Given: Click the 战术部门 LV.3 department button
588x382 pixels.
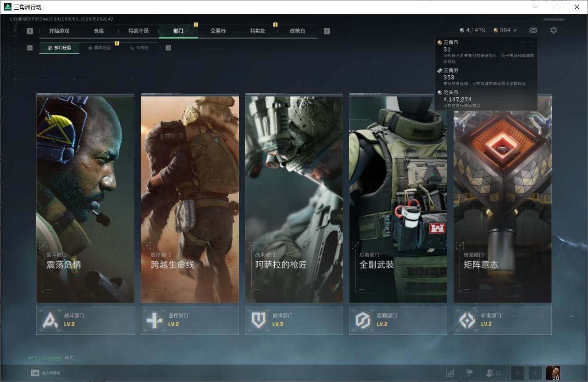Looking at the screenshot, I should [294, 320].
